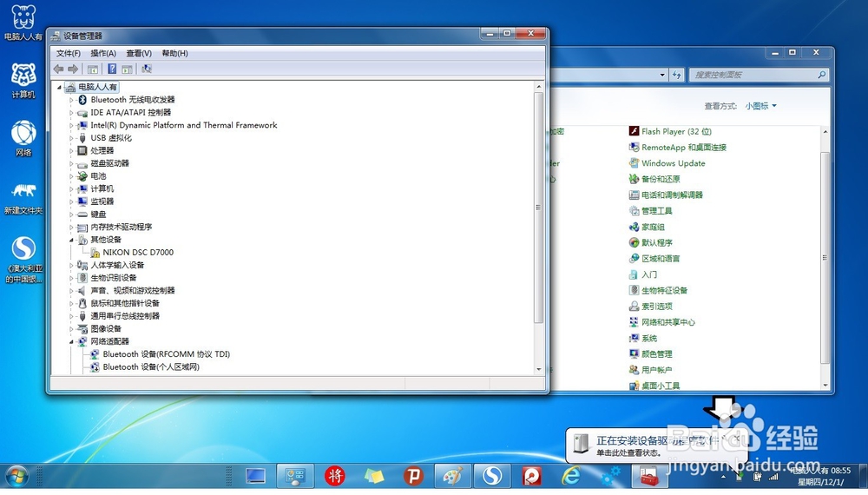The height and width of the screenshot is (495, 868).
Task: Open the 新建文件夹 desktop icon
Action: [x=23, y=197]
